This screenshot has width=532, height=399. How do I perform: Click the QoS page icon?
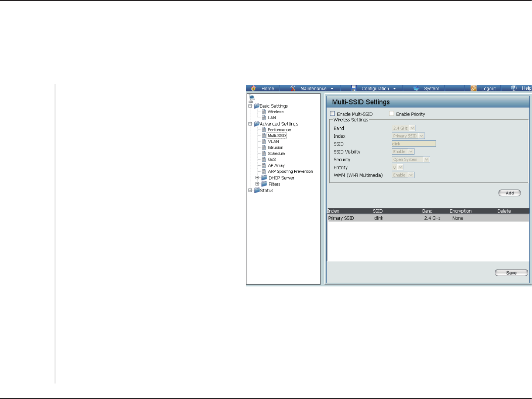click(x=264, y=159)
